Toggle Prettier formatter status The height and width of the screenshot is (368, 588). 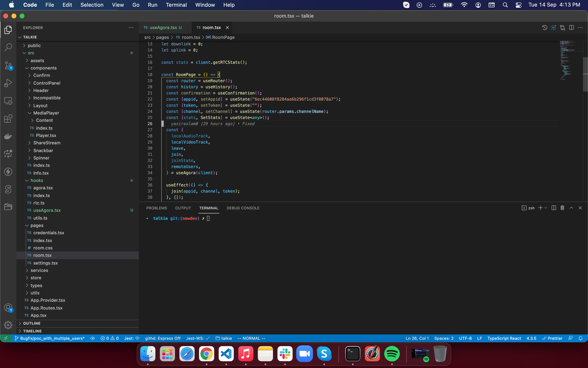[x=552, y=338]
